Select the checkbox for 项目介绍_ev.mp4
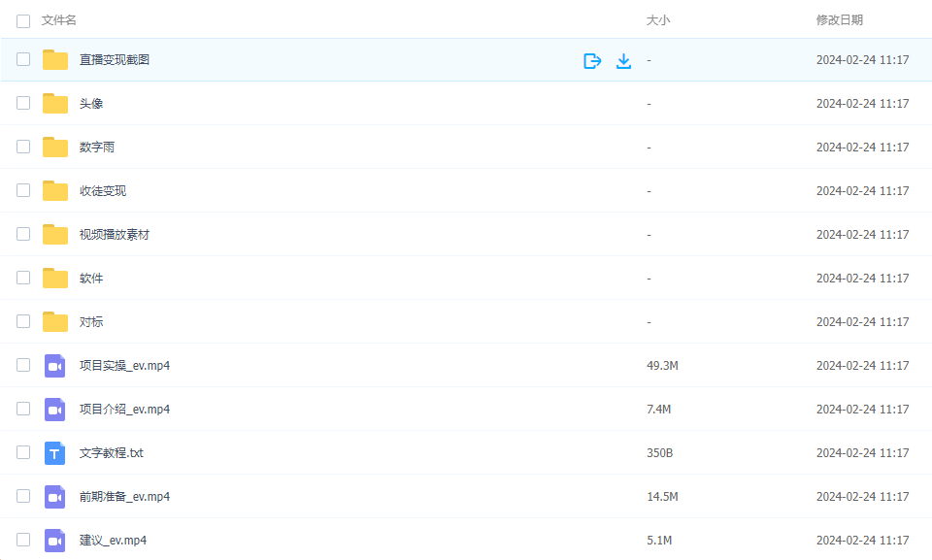The width and height of the screenshot is (932, 560). 23,410
